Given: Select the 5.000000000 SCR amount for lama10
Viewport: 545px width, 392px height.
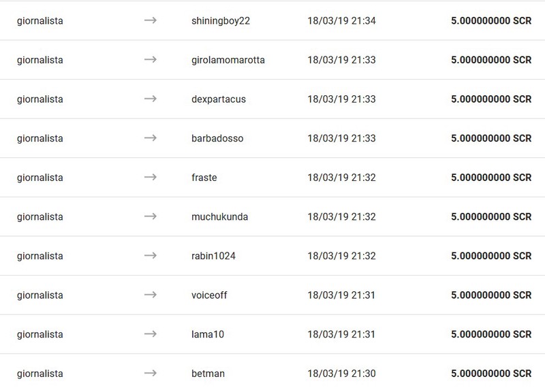Looking at the screenshot, I should click(x=491, y=334).
